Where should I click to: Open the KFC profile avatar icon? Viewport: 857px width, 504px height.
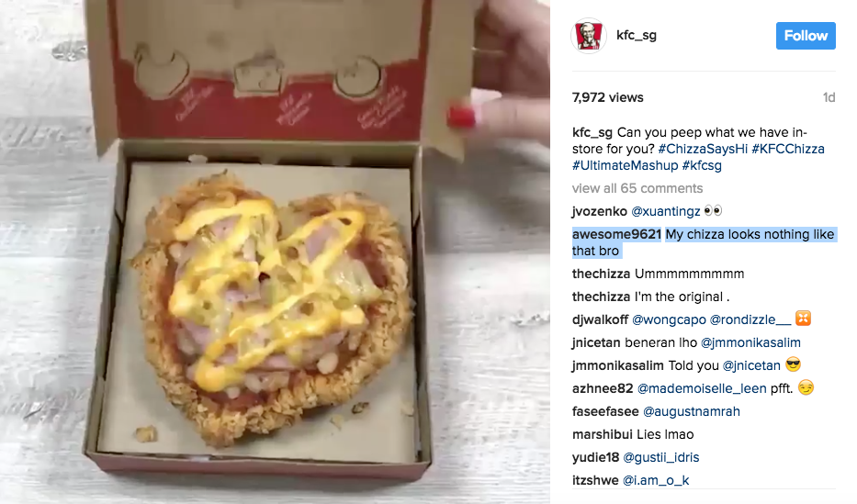tap(589, 36)
